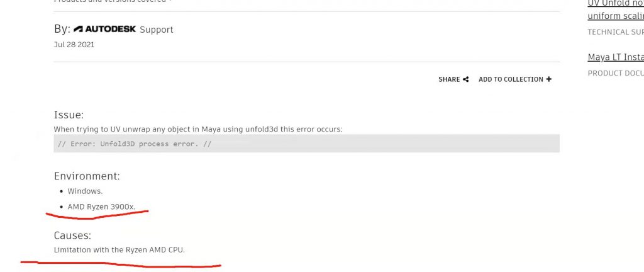Click the Jul 28 2021 date
Image resolution: width=644 pixels, height=272 pixels.
74,45
